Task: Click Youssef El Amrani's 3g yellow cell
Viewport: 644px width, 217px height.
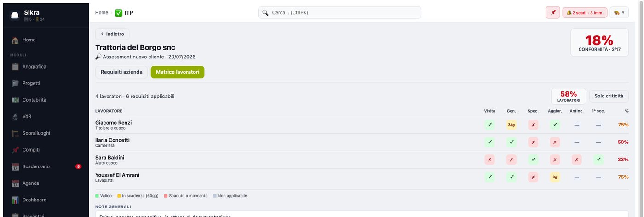Action: coord(555,177)
